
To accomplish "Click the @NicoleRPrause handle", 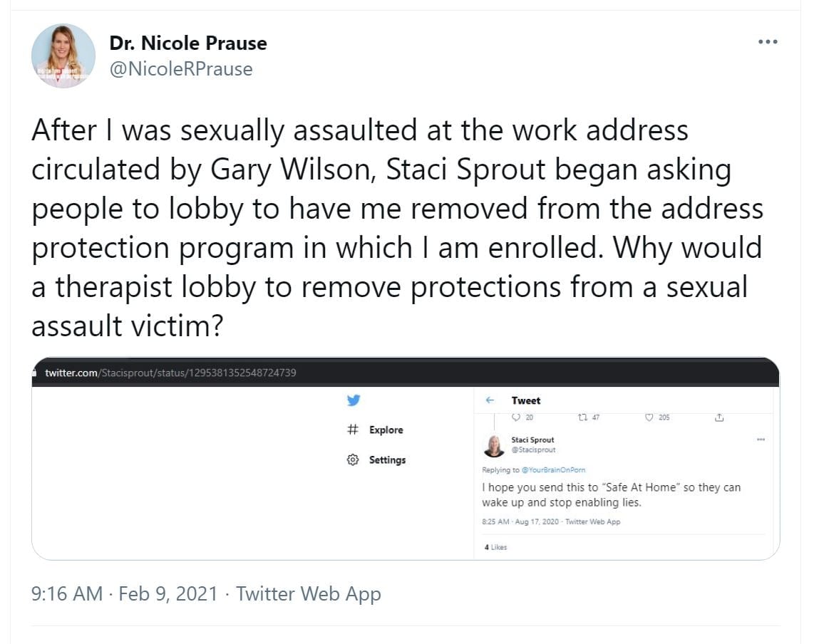I will click(x=181, y=68).
